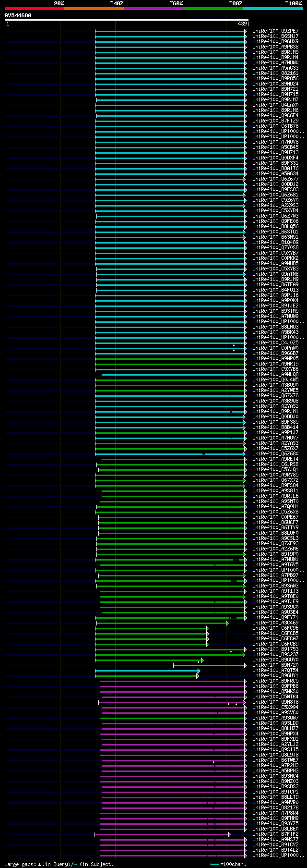Image resolution: width=307 pixels, height=868 pixels.
Task: Click the UniRef100_C6FC96 label
Action: pos(275,628)
